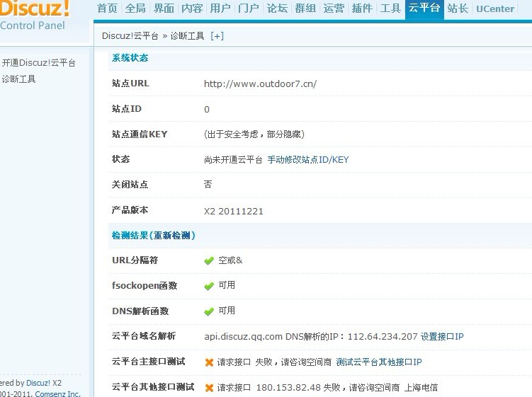Click the green check icon for fsockopen函数
532x397 pixels.
(x=209, y=286)
